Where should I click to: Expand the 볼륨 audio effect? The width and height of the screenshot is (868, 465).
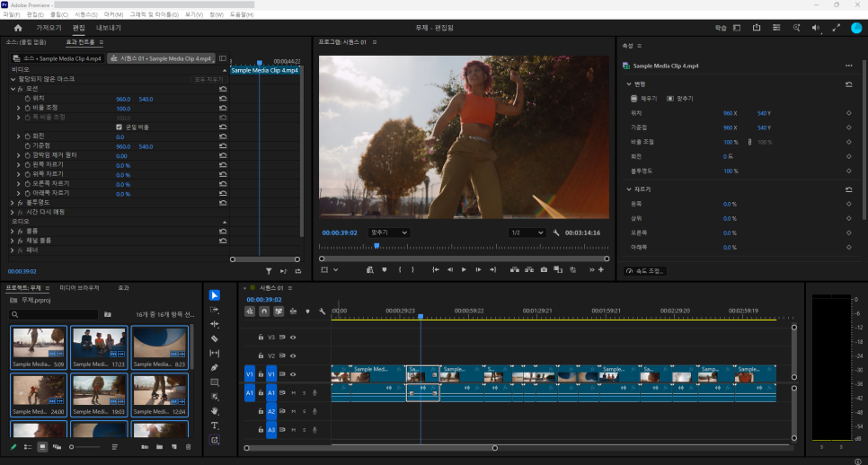(13, 231)
